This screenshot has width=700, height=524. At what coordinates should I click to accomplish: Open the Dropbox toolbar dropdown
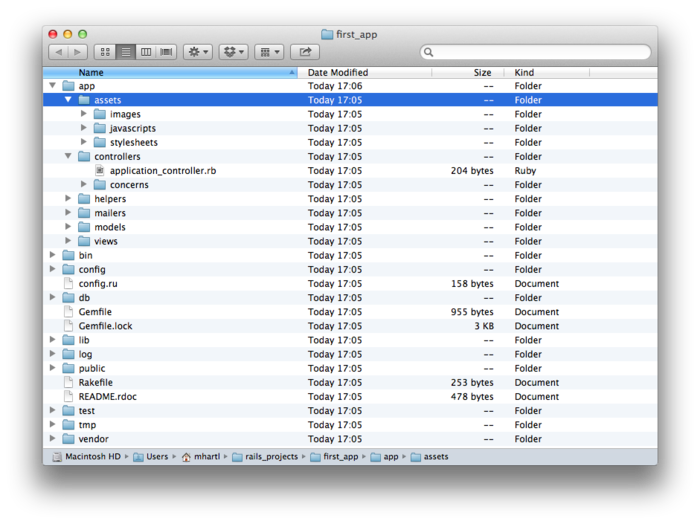(x=233, y=52)
